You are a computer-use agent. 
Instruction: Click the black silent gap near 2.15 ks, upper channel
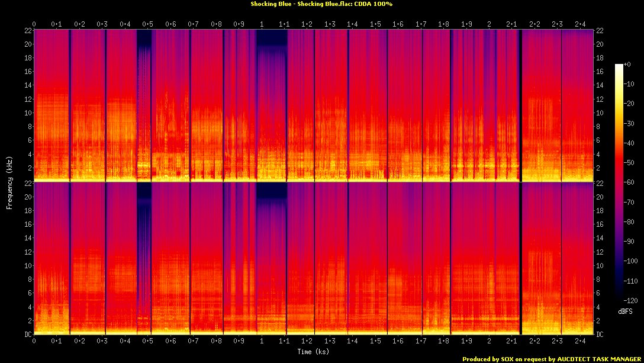[520, 107]
